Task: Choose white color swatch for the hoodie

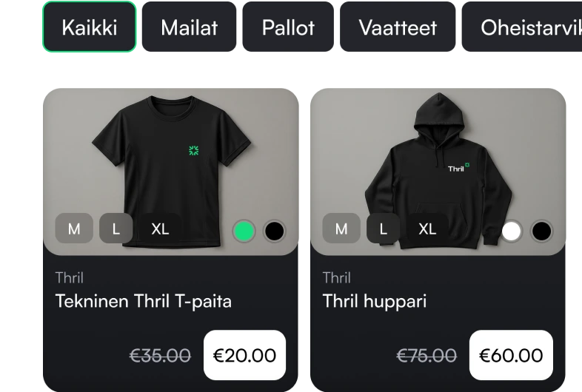Action: click(511, 231)
